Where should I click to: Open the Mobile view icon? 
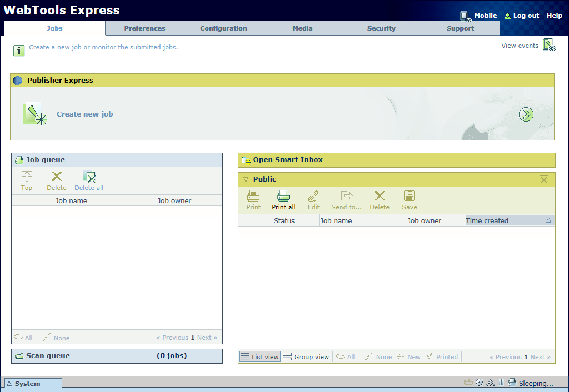[466, 16]
